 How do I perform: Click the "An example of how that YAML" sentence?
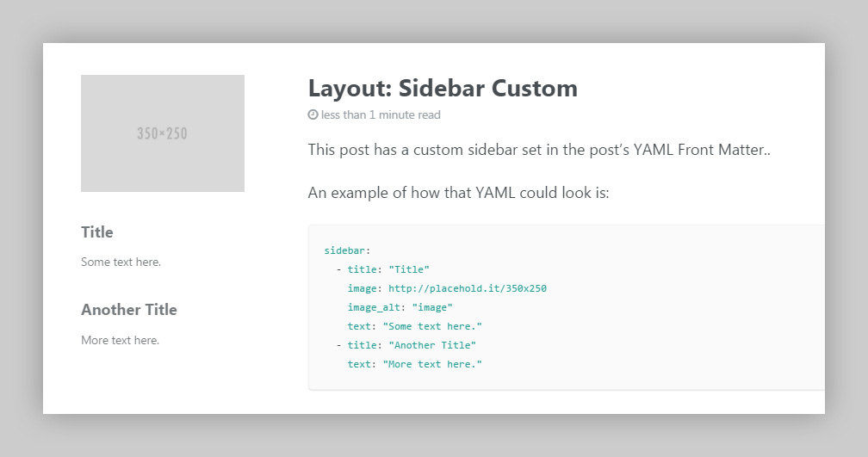pyautogui.click(x=458, y=192)
